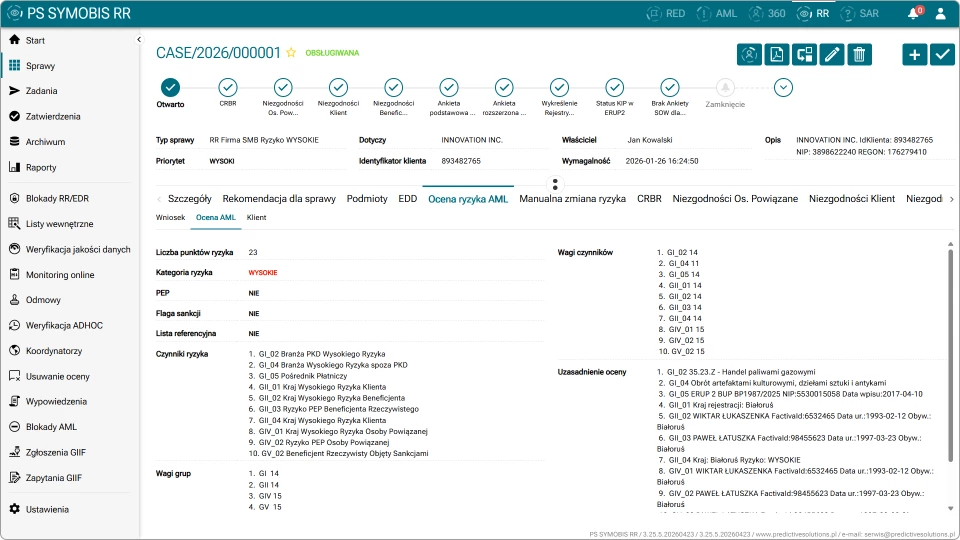
Task: Click the vertical scrollbar of assessment panel
Action: 950,355
